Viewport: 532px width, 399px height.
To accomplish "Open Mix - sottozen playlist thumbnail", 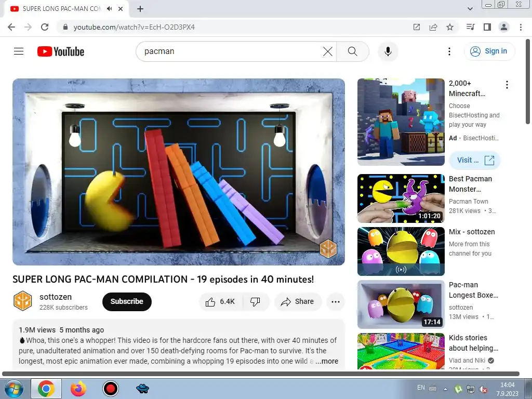I will point(401,251).
